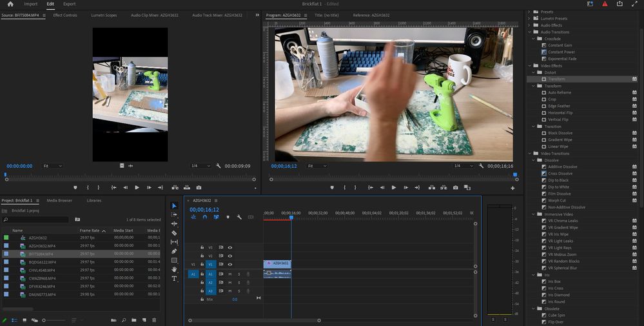Mute audio track A1
This screenshot has height=326, width=644.
229,274
